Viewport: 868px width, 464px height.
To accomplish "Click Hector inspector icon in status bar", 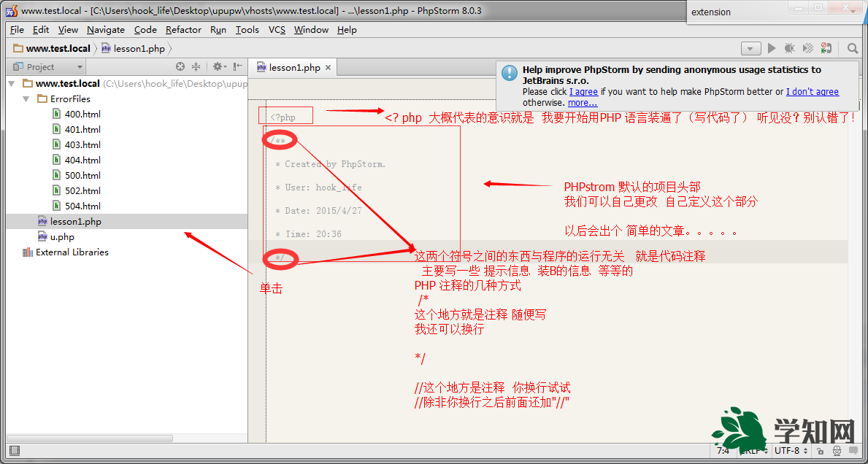I will pos(837,452).
